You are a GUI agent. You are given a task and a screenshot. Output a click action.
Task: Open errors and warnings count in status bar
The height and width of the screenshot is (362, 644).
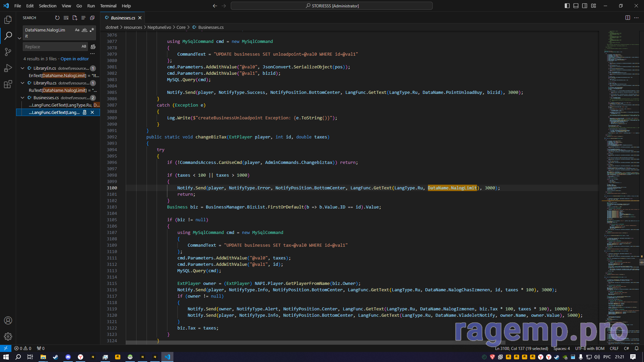click(23, 348)
